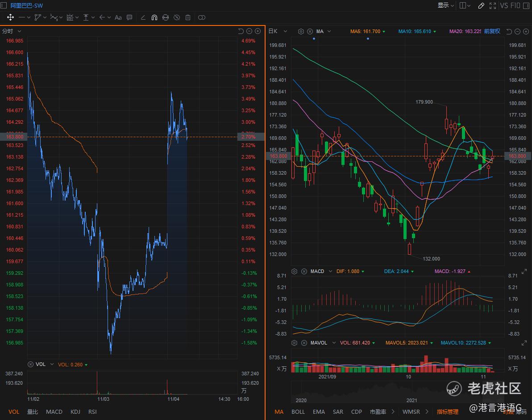Zoom in on the intraday chart

(258, 31)
